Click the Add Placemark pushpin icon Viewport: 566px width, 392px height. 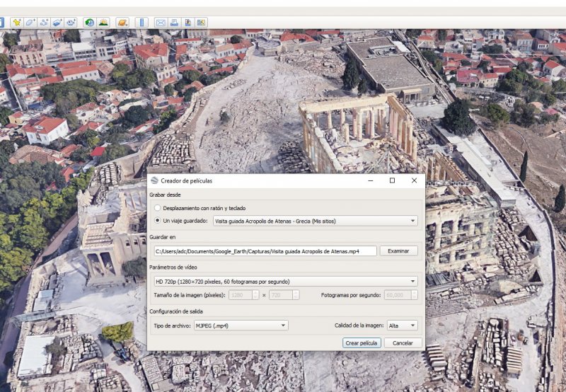tap(17, 23)
